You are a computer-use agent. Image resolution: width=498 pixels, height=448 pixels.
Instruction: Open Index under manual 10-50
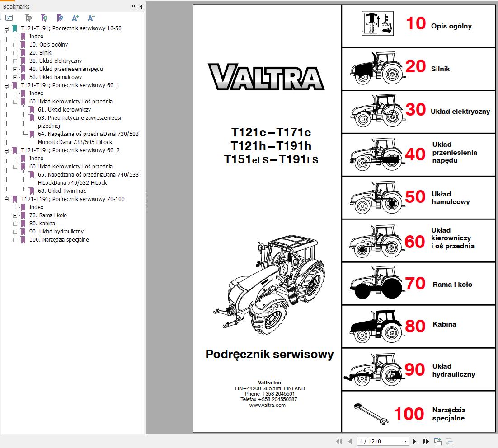tap(36, 37)
